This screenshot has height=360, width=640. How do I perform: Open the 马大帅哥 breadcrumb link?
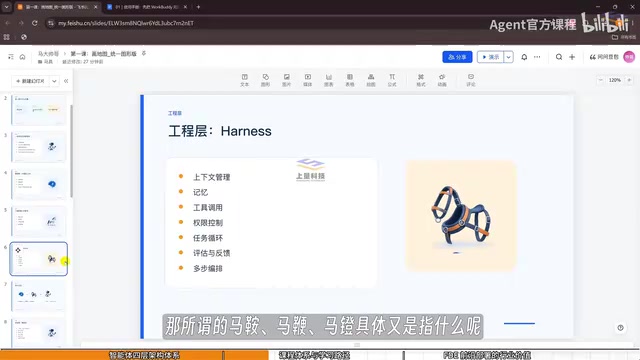point(48,54)
